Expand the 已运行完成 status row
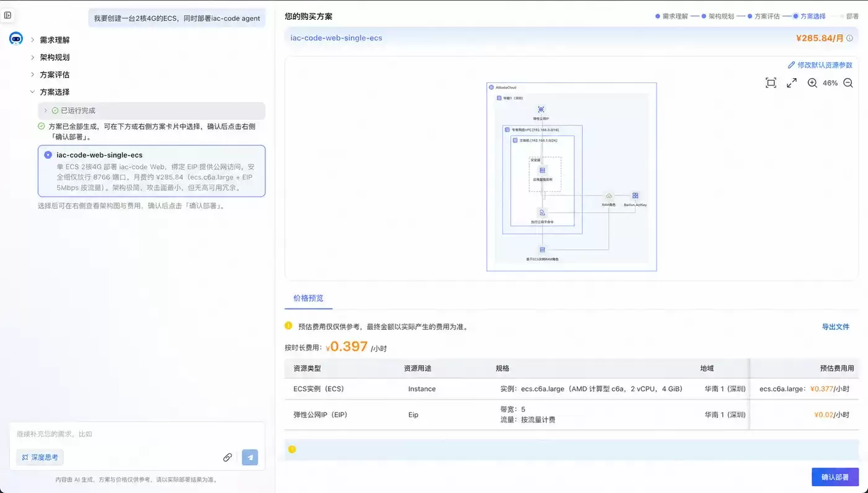 [151, 110]
